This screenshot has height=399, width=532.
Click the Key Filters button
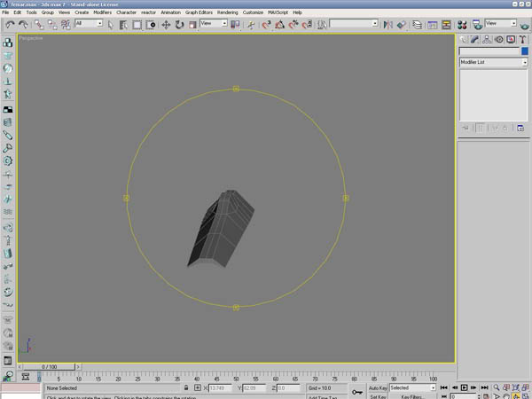coord(410,396)
